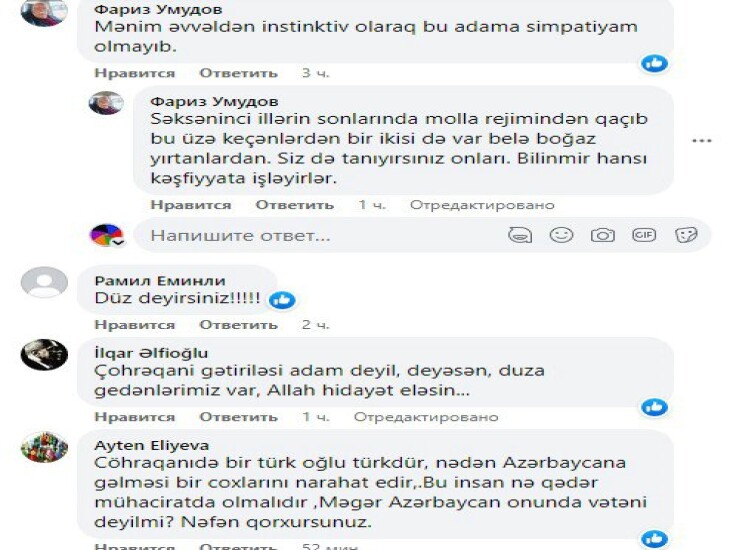Like Рамил Еминли's comment with Нравится
730x550 pixels.
(x=135, y=325)
